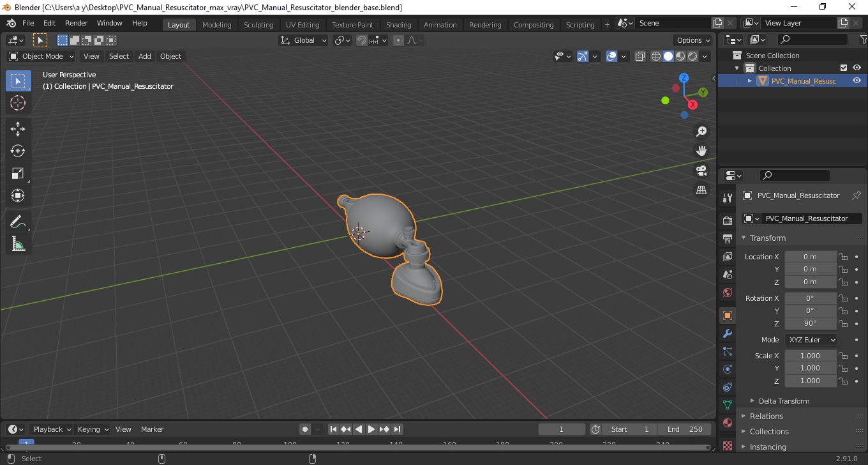Toggle X-Ray display mode
Viewport: 868px width, 465px height.
640,56
